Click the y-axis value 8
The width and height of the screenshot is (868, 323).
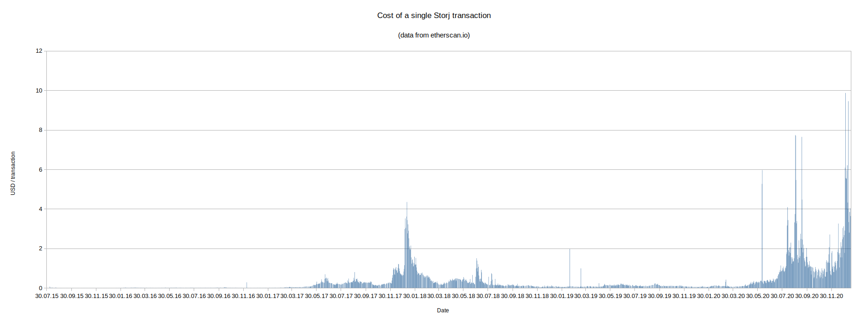click(x=40, y=130)
